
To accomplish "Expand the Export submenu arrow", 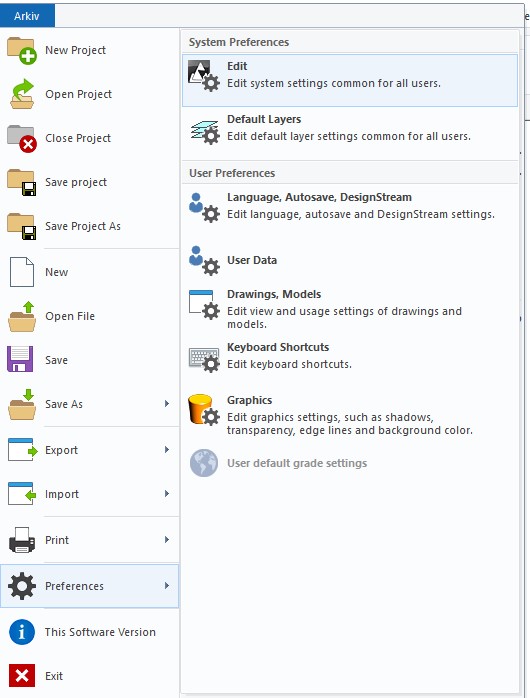I will pos(167,450).
